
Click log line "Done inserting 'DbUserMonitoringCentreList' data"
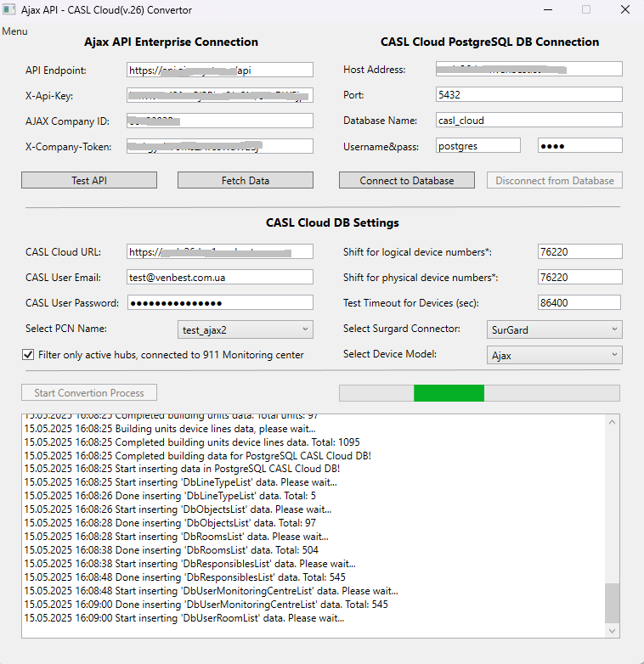(206, 605)
